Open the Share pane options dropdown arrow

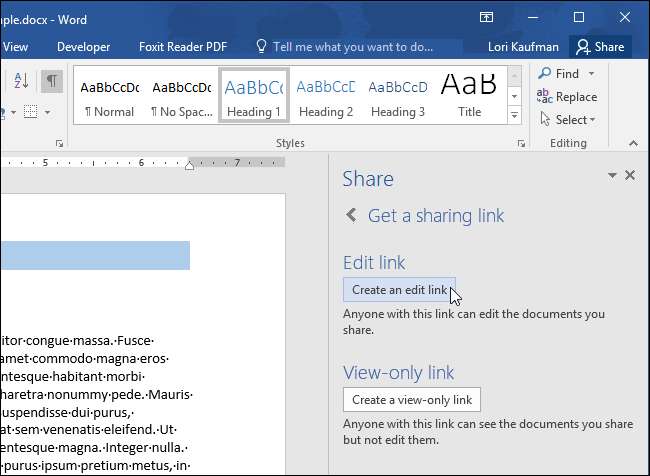pos(612,176)
